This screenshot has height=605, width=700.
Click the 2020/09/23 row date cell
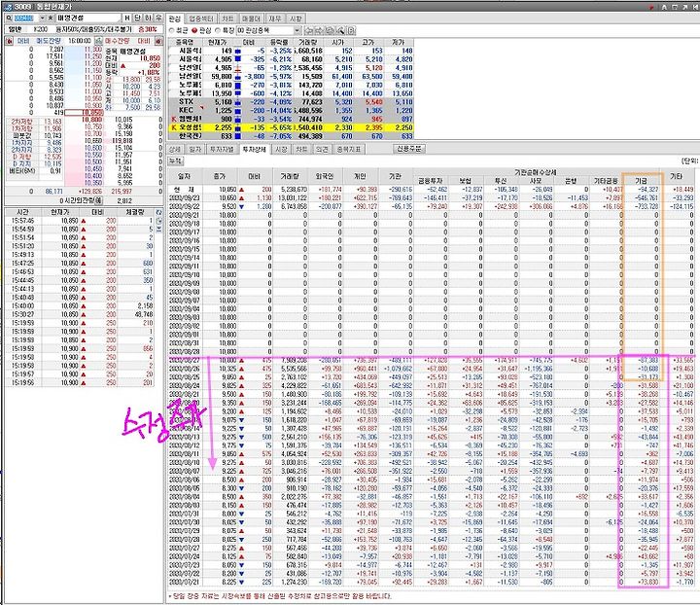tap(185, 197)
